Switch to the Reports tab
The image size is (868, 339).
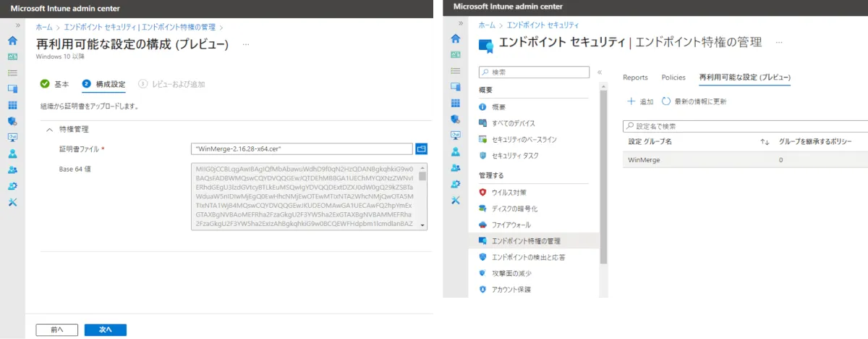(635, 78)
